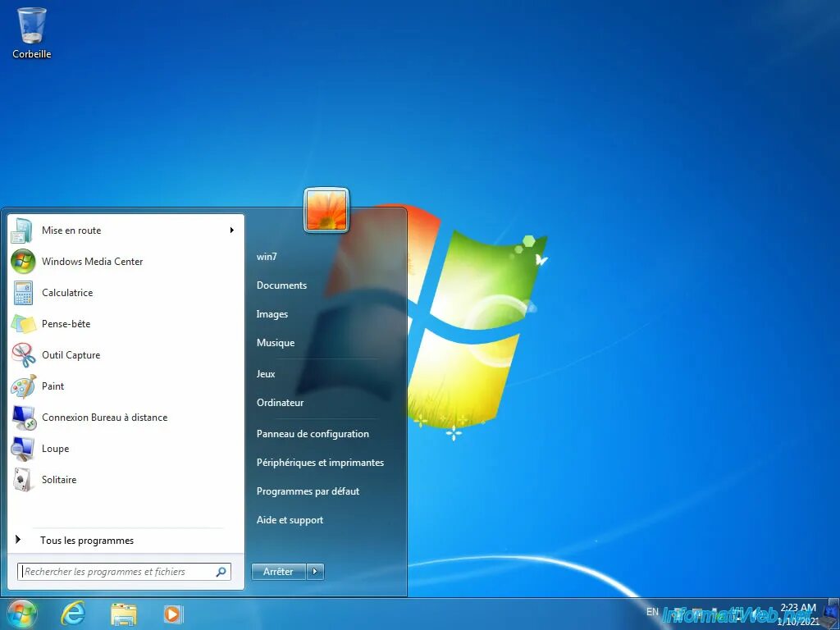Screen dimensions: 840x630
Task: Launch Paint from the palette icon
Action: click(x=23, y=386)
